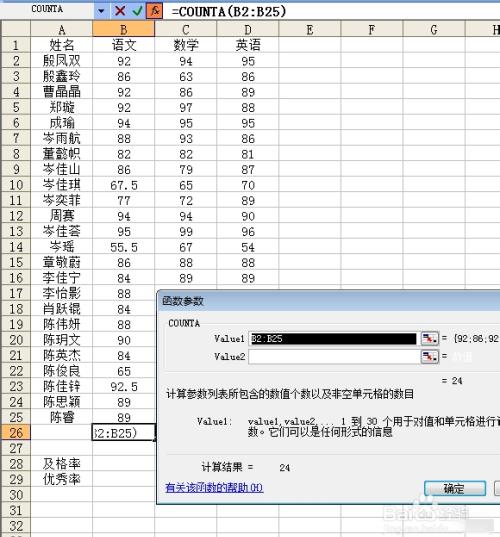Select the cell with name 岑雨航

pyautogui.click(x=62, y=138)
